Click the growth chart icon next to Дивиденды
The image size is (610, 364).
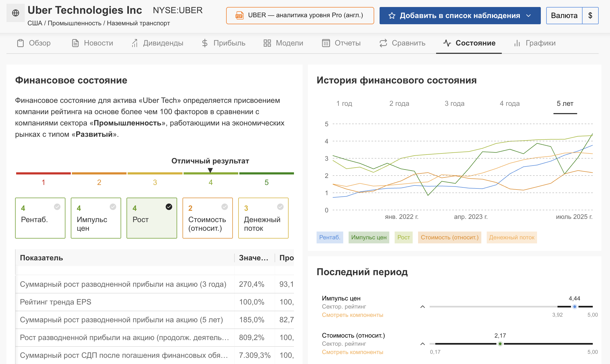pos(135,43)
